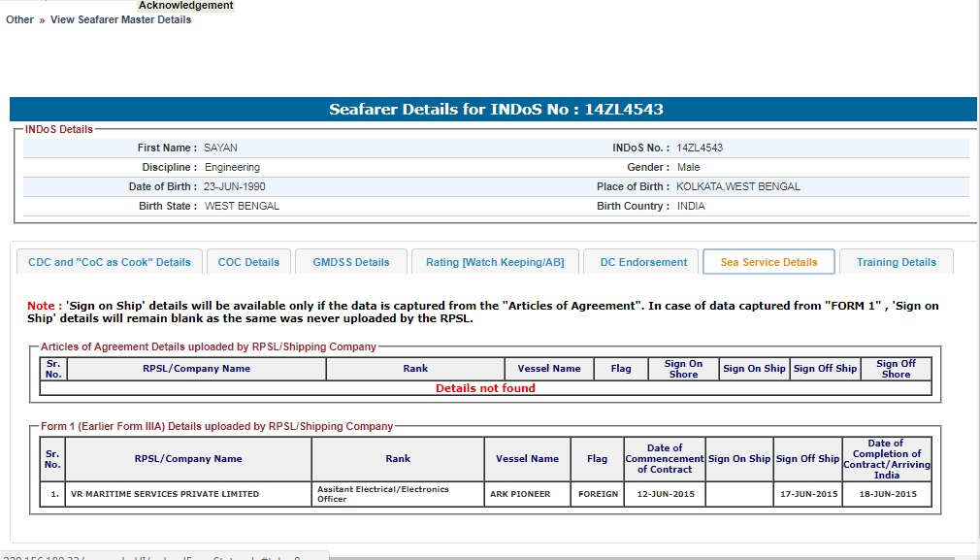This screenshot has width=980, height=560.
Task: Click 'View Seafarer Master Details' breadcrumb
Action: [x=120, y=19]
